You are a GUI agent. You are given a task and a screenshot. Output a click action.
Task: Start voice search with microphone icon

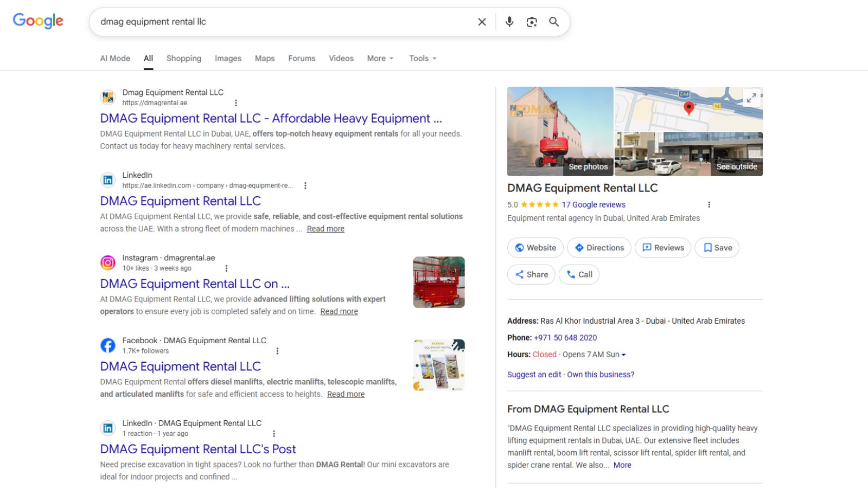coord(509,22)
